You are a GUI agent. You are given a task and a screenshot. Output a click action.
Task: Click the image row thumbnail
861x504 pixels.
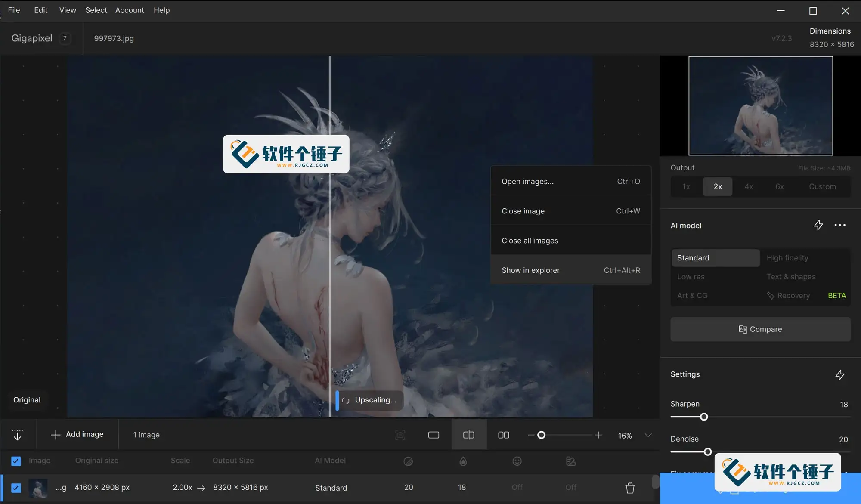[x=38, y=488]
